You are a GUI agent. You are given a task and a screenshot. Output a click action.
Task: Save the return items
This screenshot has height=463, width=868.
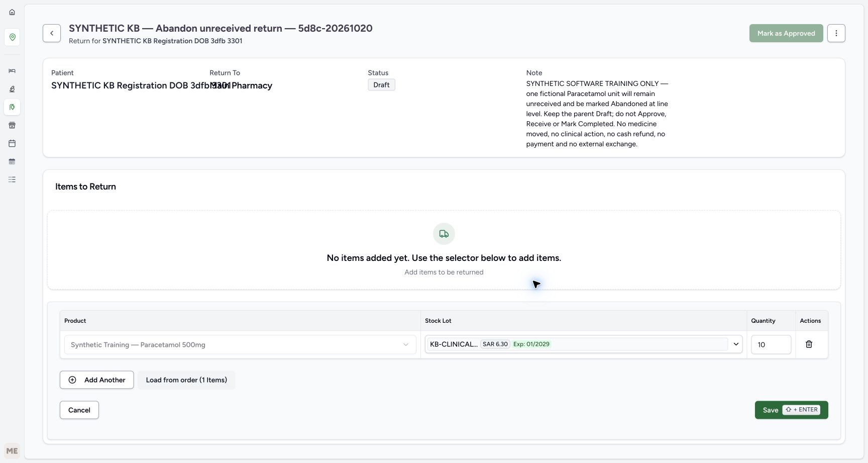tap(791, 410)
